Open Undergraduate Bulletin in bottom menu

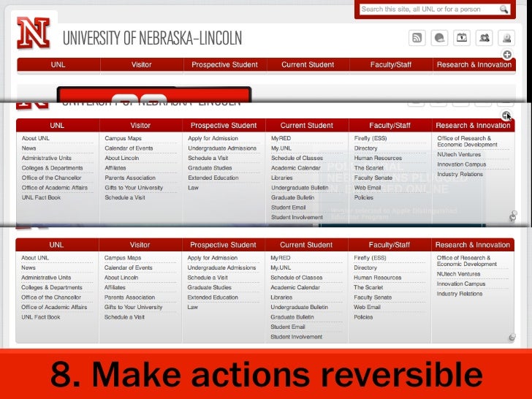tap(300, 307)
